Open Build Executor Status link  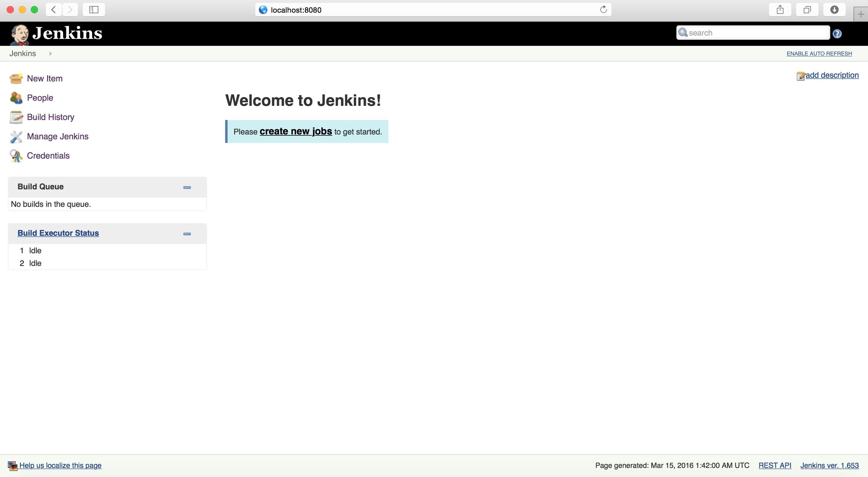[x=58, y=233]
